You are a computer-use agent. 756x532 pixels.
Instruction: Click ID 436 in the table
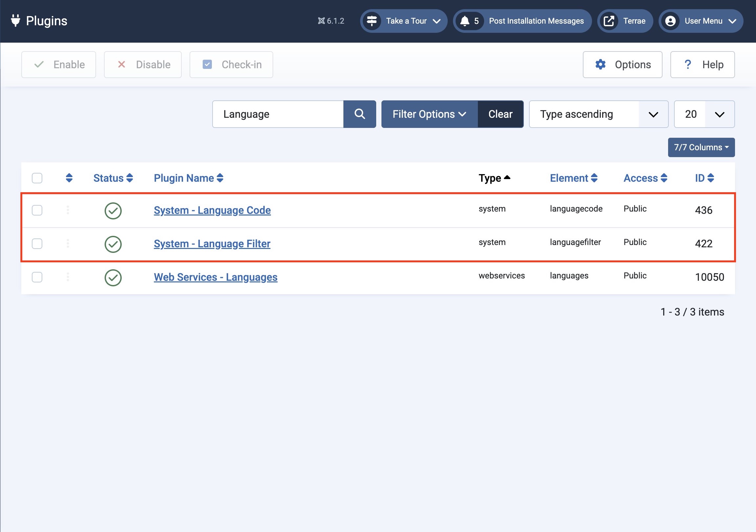click(x=704, y=210)
